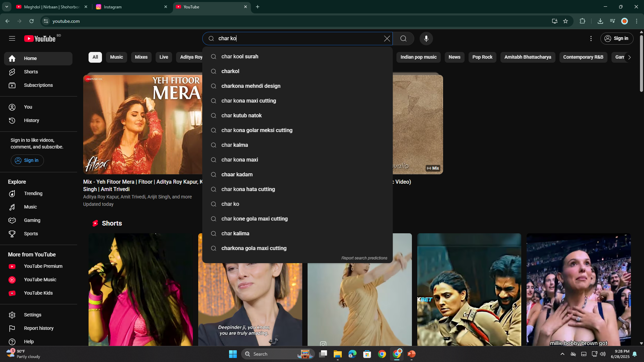
Task: Start voice search with microphone icon
Action: click(x=426, y=39)
